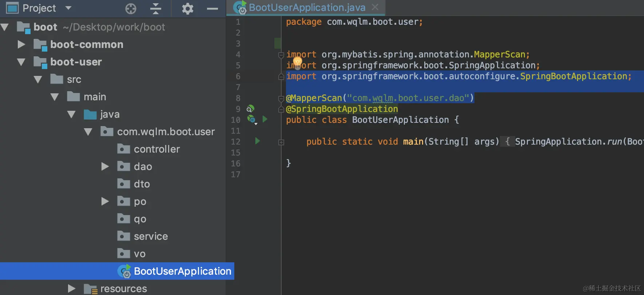Click the Spring class gutter icon on line 10

pyautogui.click(x=251, y=119)
